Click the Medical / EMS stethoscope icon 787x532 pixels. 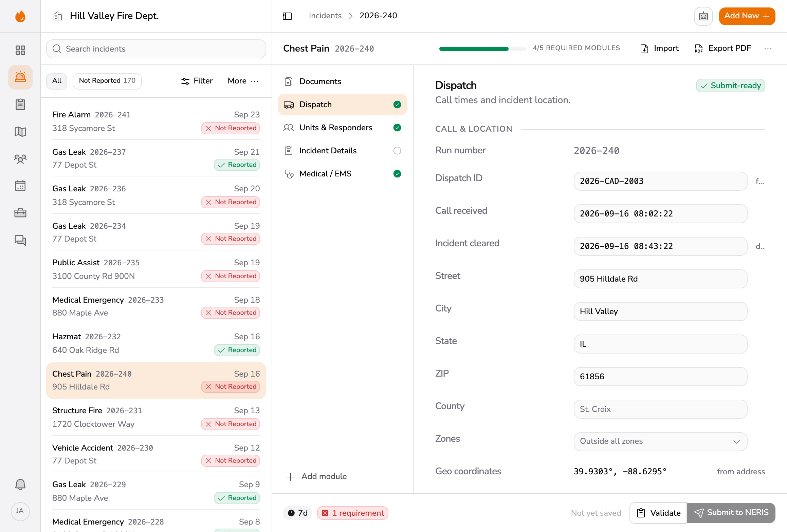tap(289, 174)
